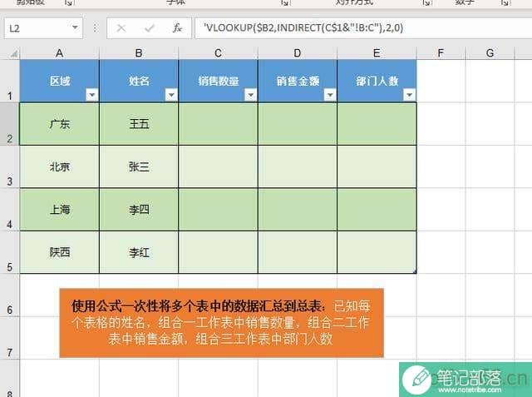Select row 3 header

(x=10, y=166)
